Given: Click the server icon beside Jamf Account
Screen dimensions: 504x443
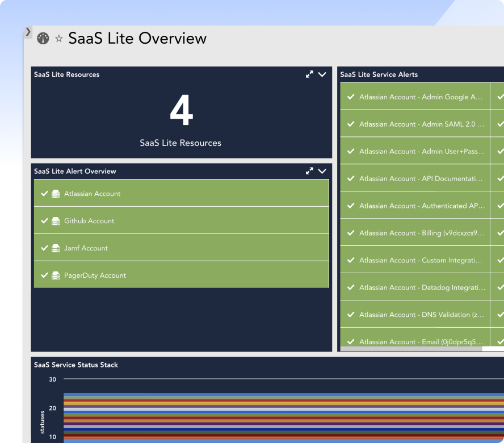Looking at the screenshot, I should [56, 248].
